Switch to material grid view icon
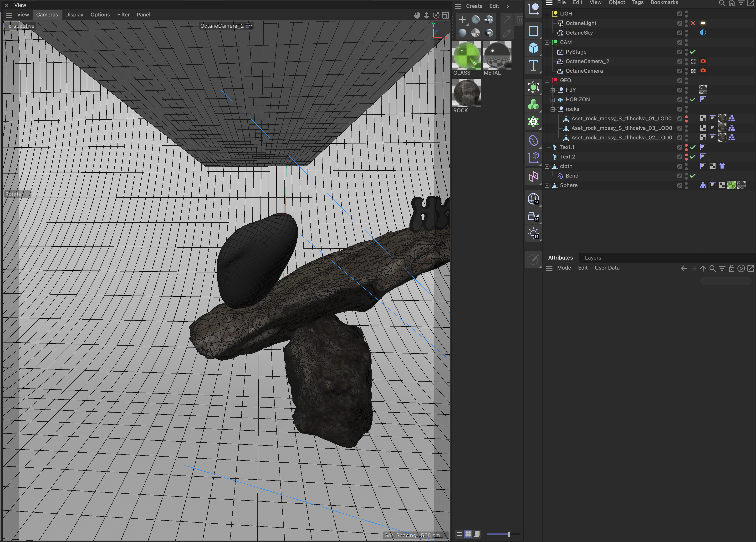Image resolution: width=756 pixels, height=542 pixels. pos(468,534)
